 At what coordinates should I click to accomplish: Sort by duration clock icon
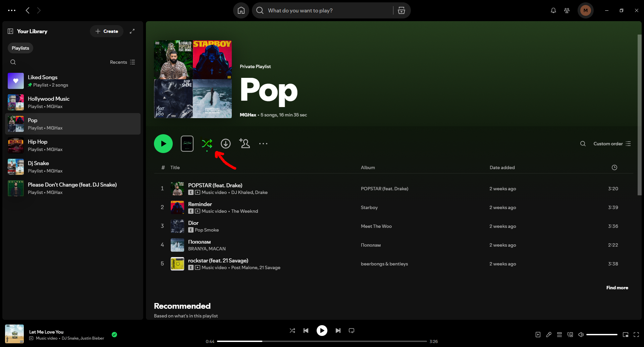(x=614, y=167)
